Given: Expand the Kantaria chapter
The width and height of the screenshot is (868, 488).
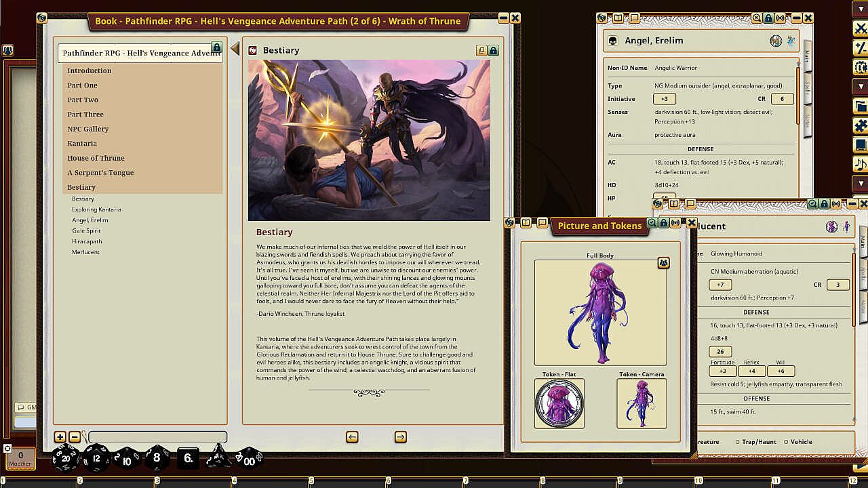Looking at the screenshot, I should pos(142,144).
